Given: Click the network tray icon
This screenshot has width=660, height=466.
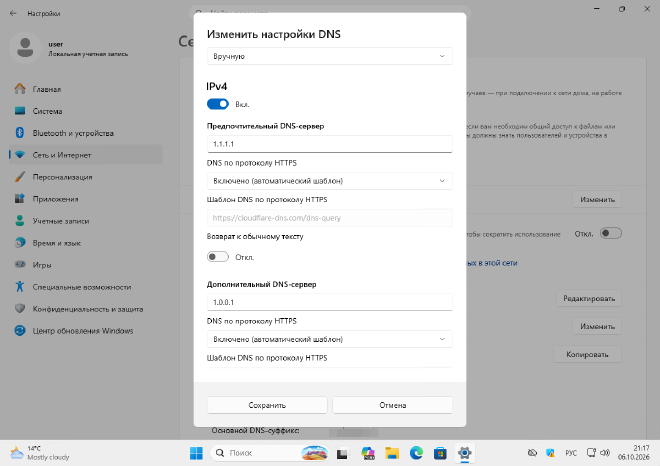Looking at the screenshot, I should (x=591, y=453).
